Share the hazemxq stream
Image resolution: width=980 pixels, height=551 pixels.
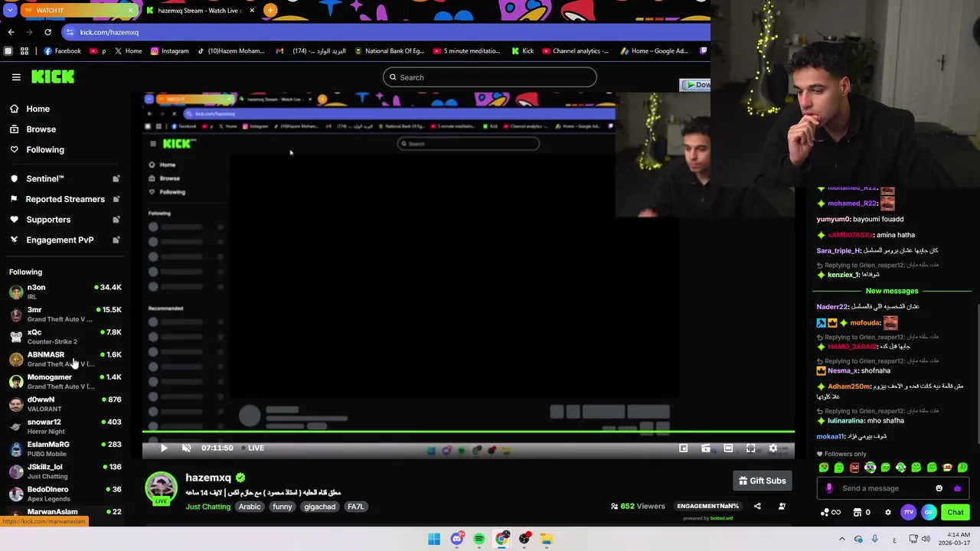[x=757, y=506]
